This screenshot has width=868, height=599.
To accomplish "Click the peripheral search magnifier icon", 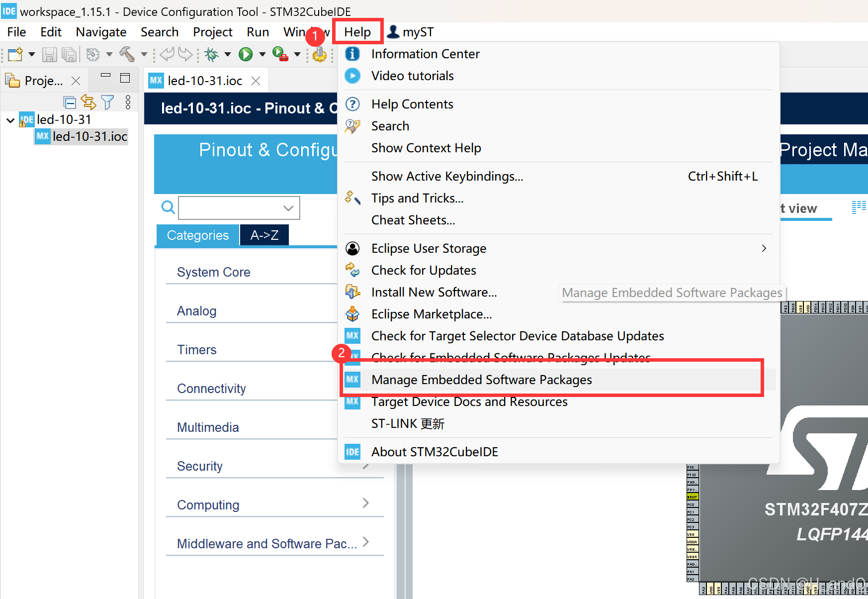I will coord(168,207).
